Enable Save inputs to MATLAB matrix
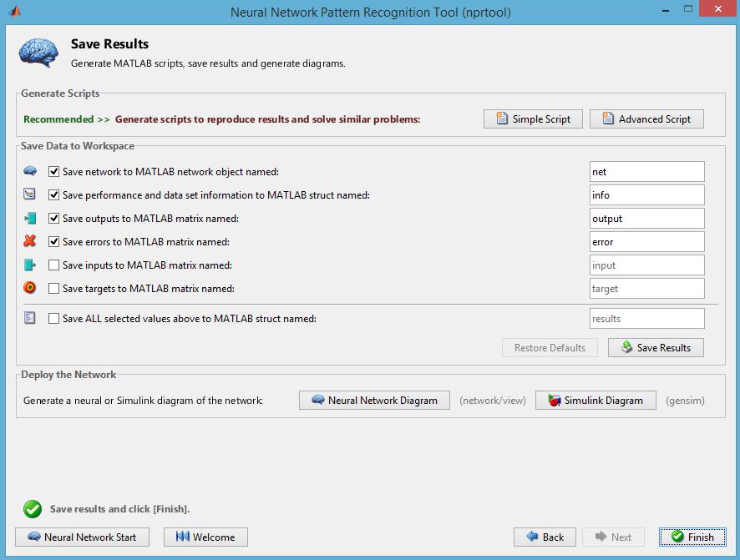 (53, 265)
